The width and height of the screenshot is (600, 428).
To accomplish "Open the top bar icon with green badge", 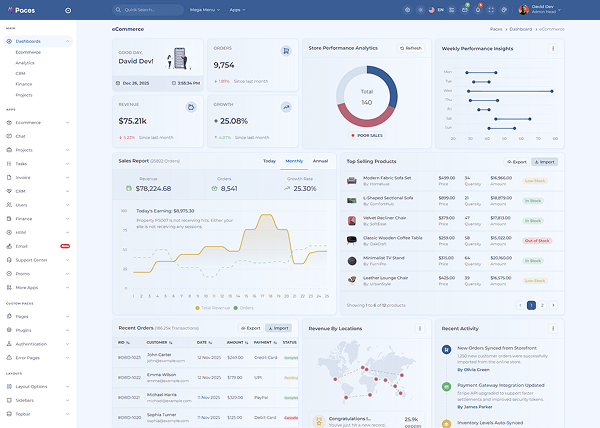I will tap(463, 10).
